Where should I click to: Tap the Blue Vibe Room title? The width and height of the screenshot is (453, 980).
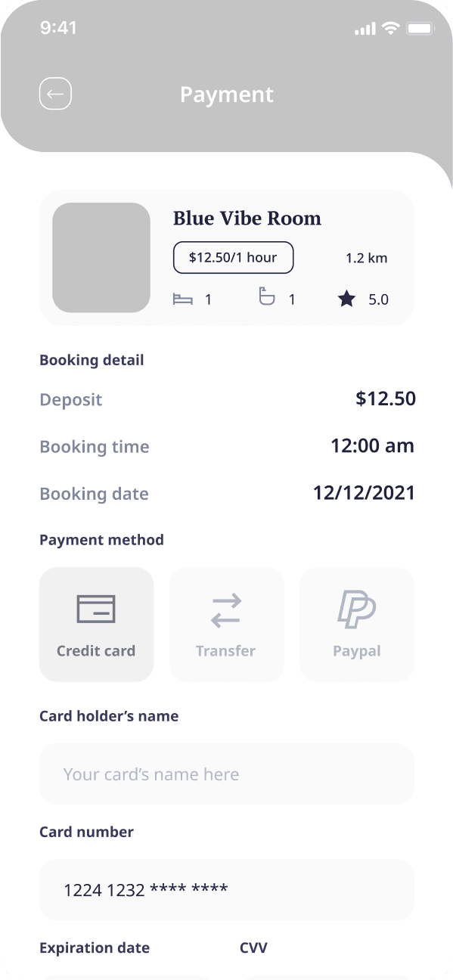(x=247, y=218)
